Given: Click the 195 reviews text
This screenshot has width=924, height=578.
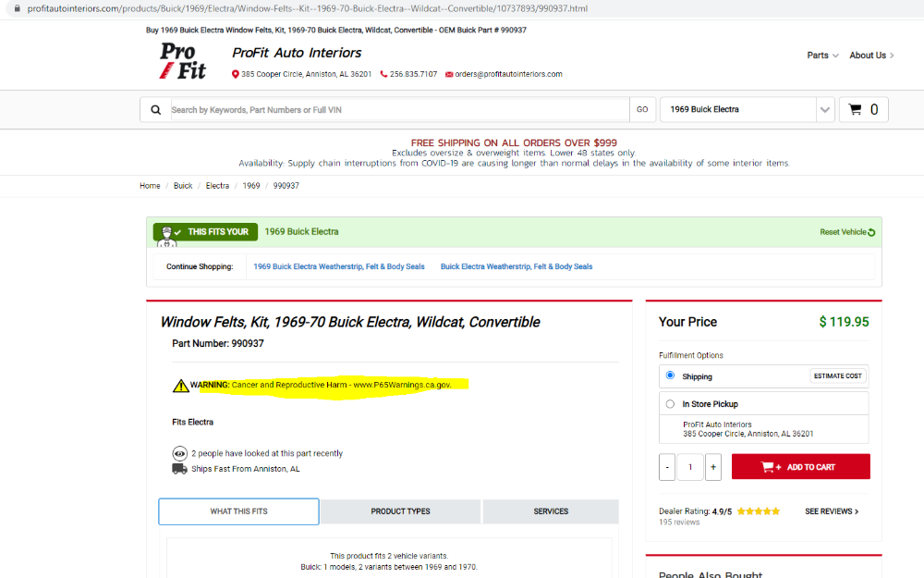Looking at the screenshot, I should pyautogui.click(x=679, y=523).
